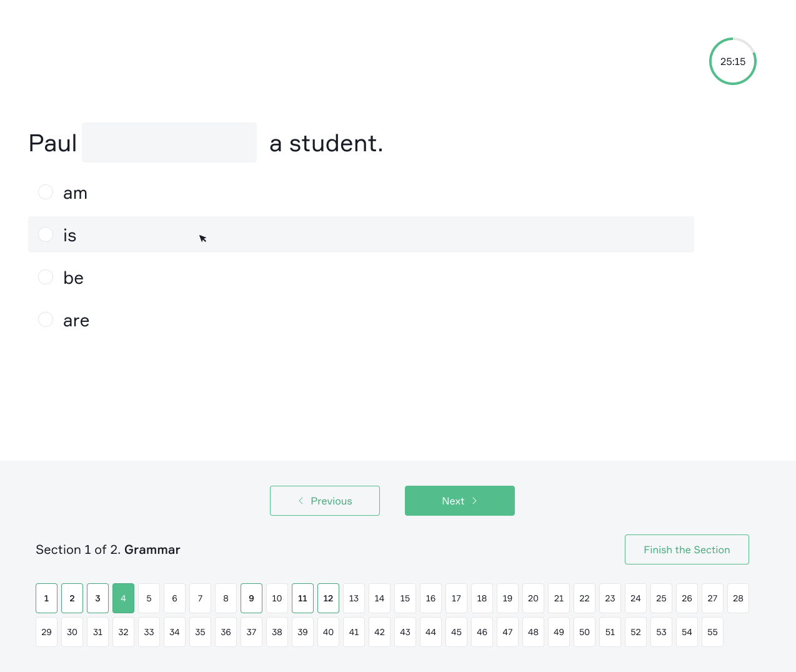
Task: Click Finish the Section button
Action: click(687, 549)
